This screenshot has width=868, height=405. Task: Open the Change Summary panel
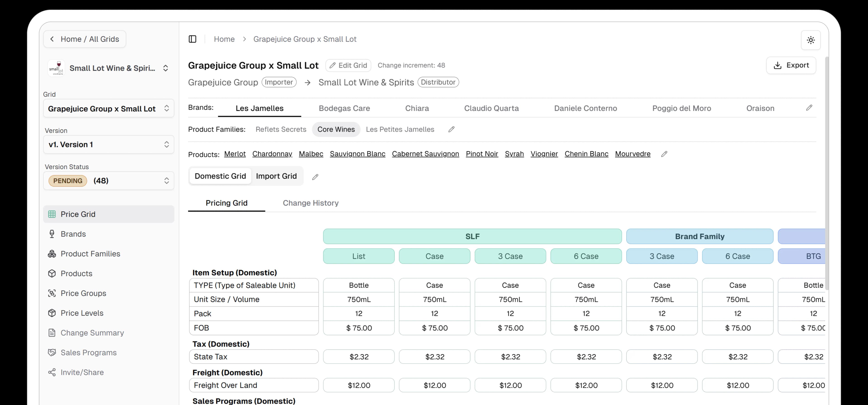52,332
